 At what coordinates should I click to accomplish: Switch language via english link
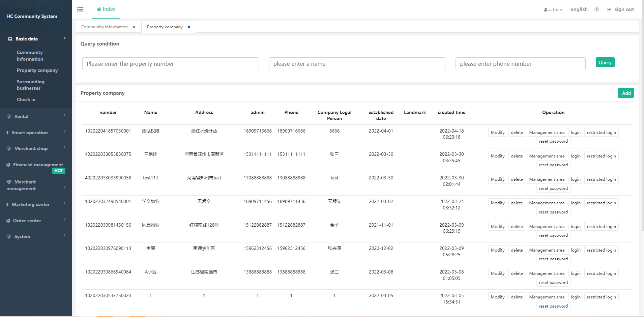point(579,9)
